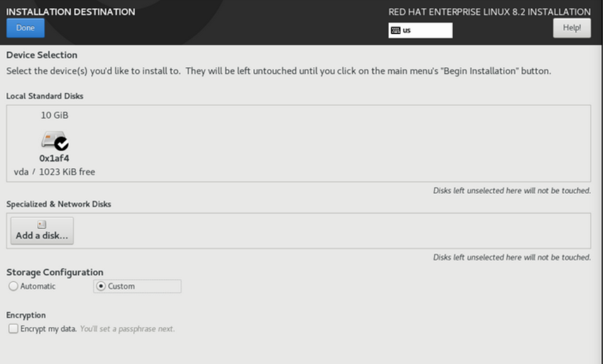
Task: Click the 10 GiB disk size label
Action: point(55,115)
